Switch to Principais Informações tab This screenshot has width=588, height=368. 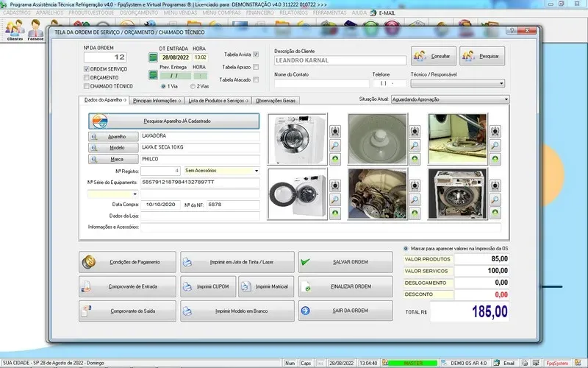pos(157,99)
